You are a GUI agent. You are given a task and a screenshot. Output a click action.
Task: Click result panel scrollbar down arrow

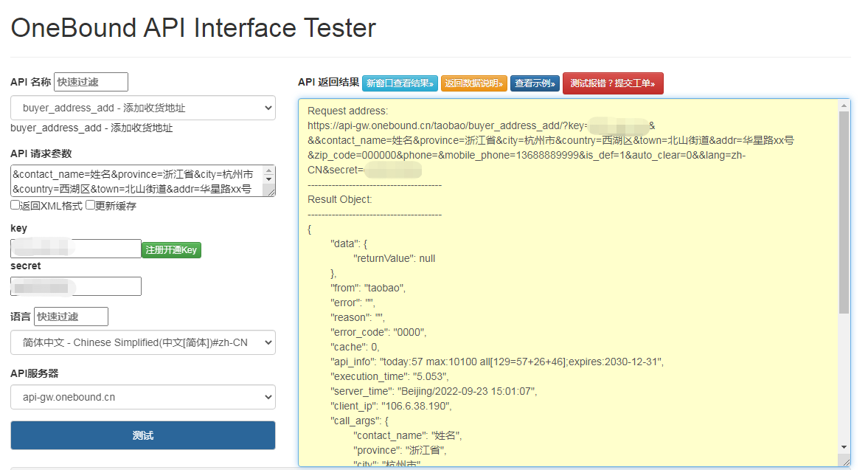tap(844, 446)
